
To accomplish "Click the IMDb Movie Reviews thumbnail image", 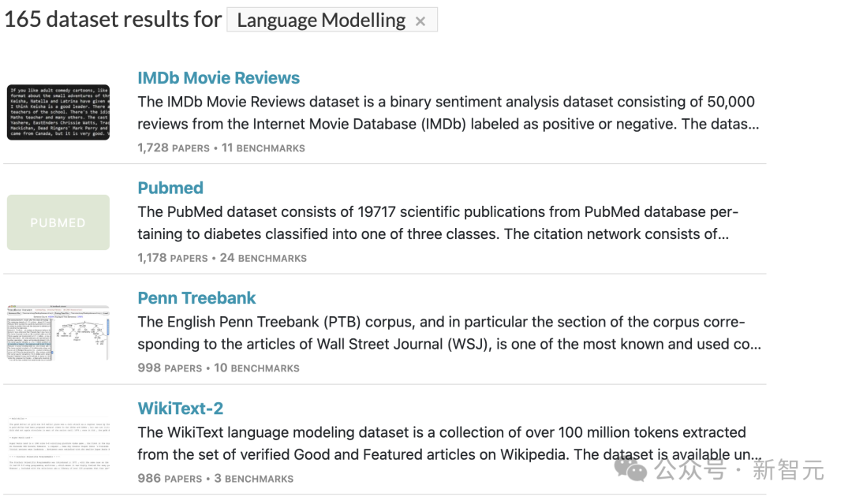I will [x=58, y=112].
